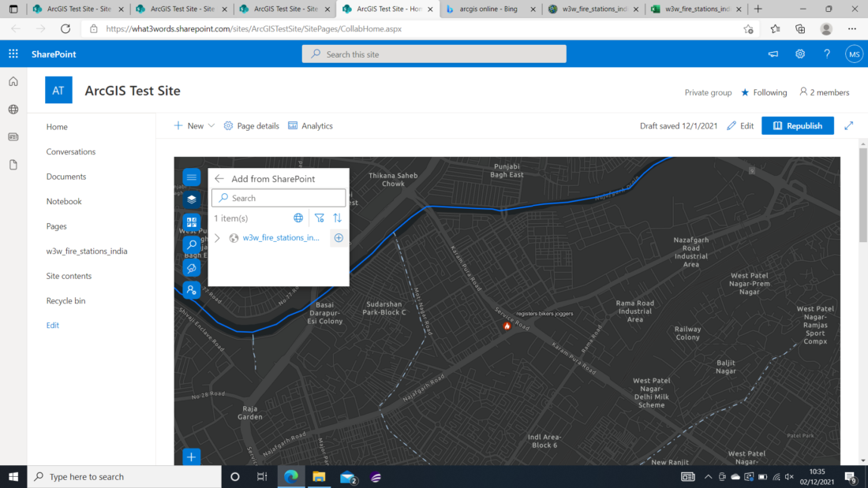Switch to the arcgis online - Bing tab
This screenshot has height=488, width=868.
coord(488,9)
